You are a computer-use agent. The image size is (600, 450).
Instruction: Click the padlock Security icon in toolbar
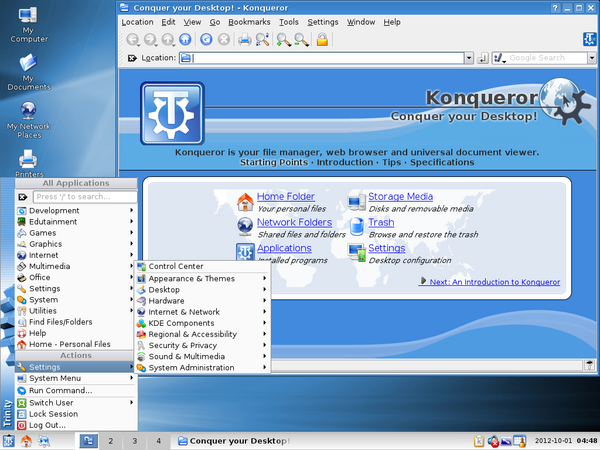tap(322, 40)
